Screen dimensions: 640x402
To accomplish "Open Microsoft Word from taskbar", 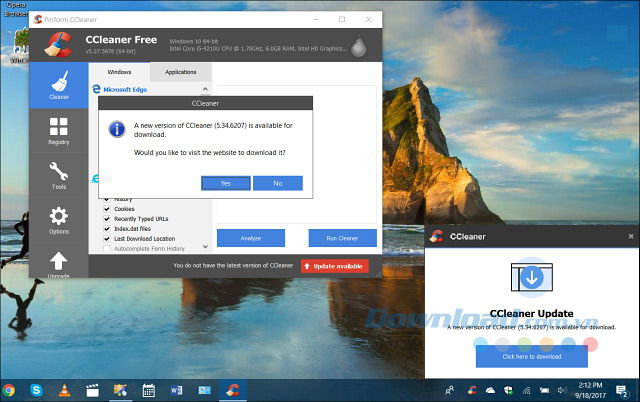I will click(x=176, y=391).
